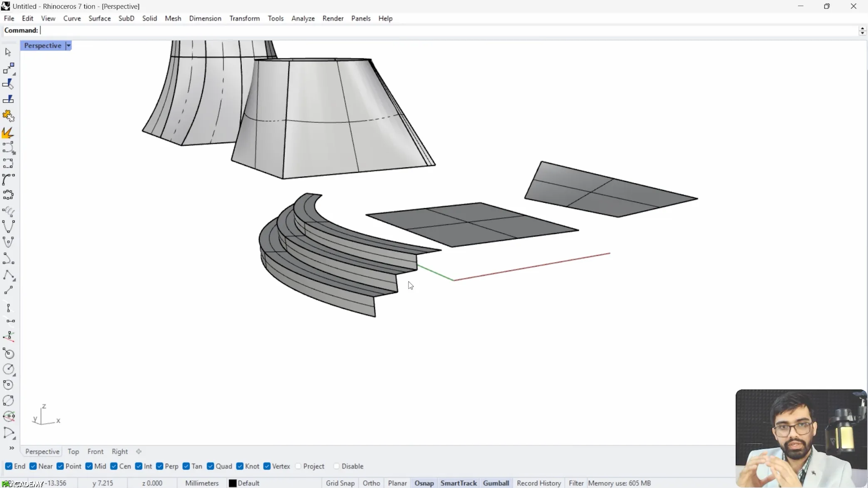Click the Explode tool icon
The width and height of the screenshot is (868, 488).
tap(8, 133)
